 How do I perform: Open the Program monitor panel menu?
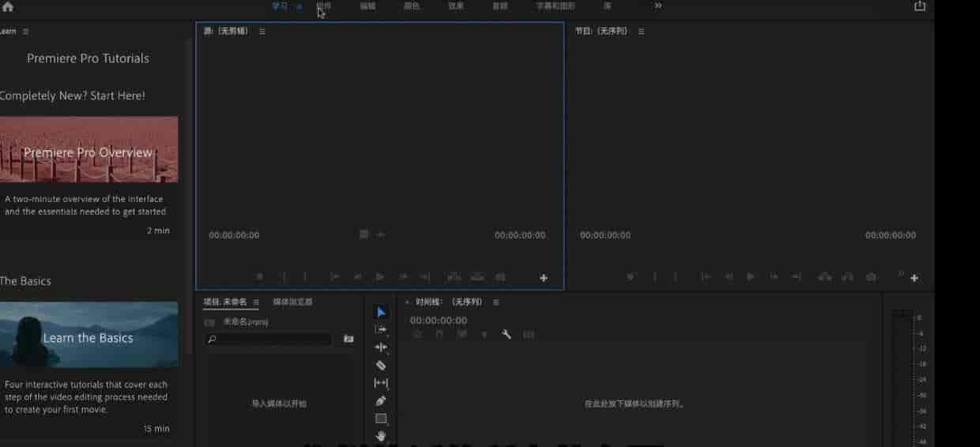(641, 32)
